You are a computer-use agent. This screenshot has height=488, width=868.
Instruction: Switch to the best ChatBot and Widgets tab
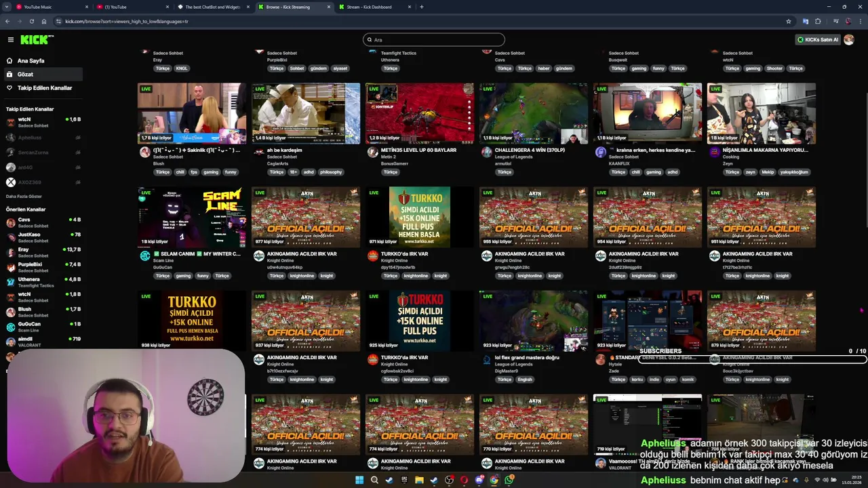pyautogui.click(x=212, y=7)
